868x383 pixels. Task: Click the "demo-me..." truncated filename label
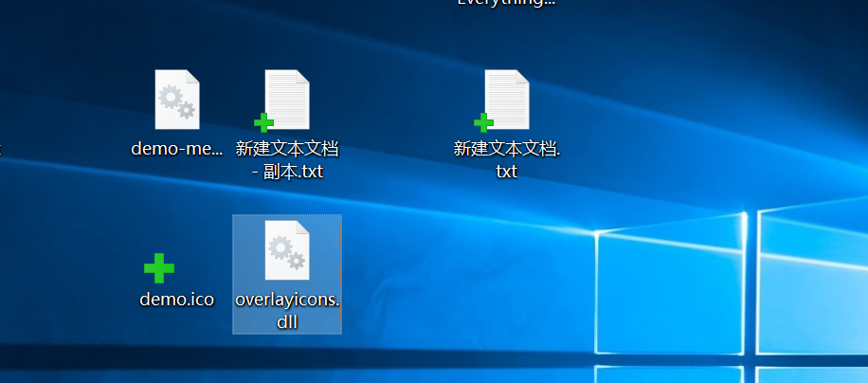point(177,149)
